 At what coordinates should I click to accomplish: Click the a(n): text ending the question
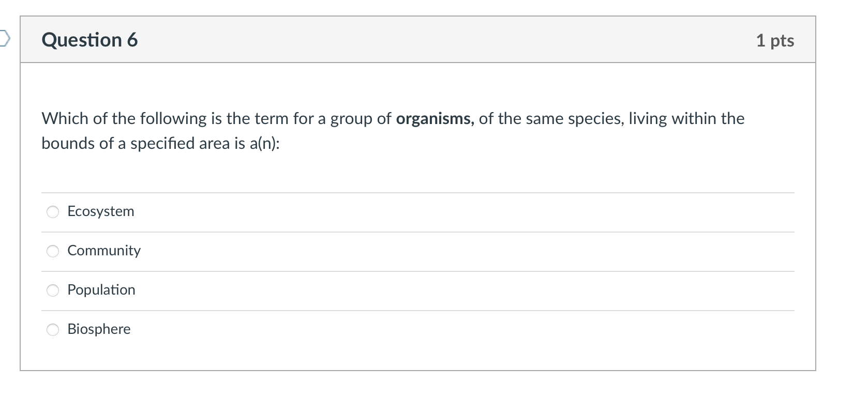[264, 144]
